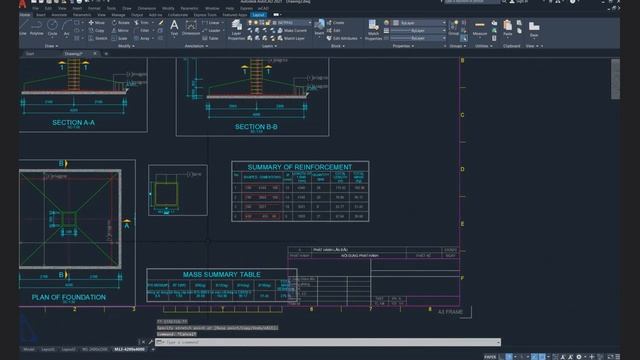Image resolution: width=640 pixels, height=360 pixels.
Task: Select the Polyline tool
Action: pos(36,28)
